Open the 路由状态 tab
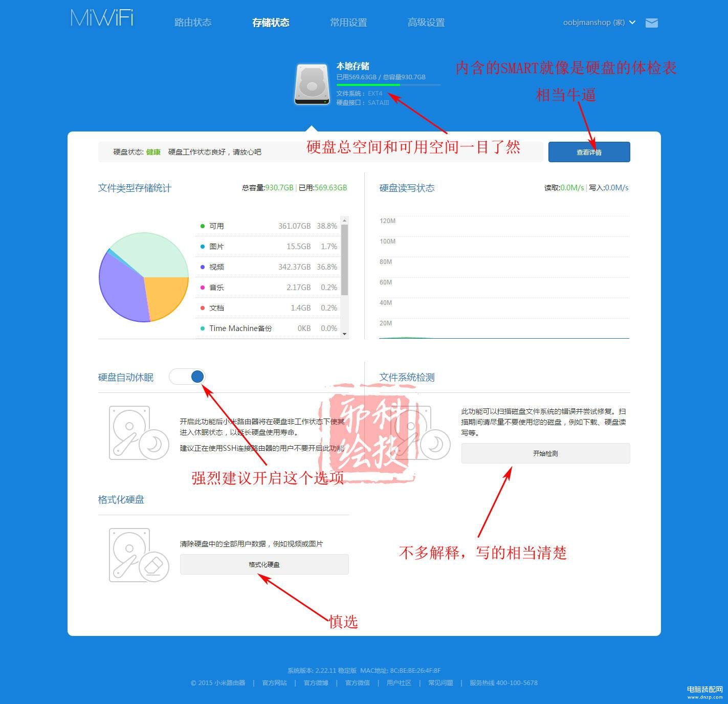The width and height of the screenshot is (728, 704). (x=193, y=23)
